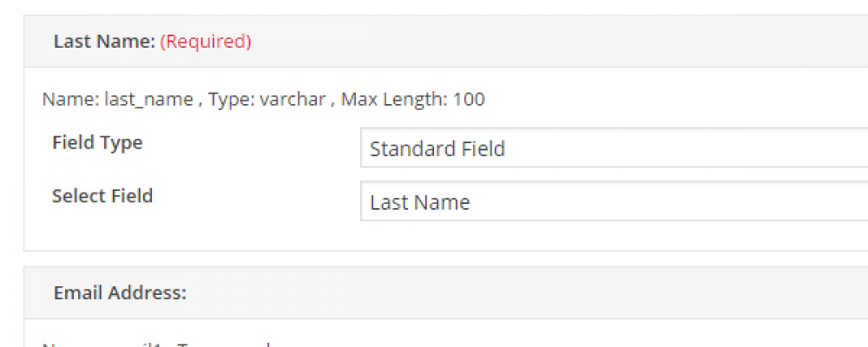Click the '100' max length value
This screenshot has height=347, width=868.
tap(470, 99)
